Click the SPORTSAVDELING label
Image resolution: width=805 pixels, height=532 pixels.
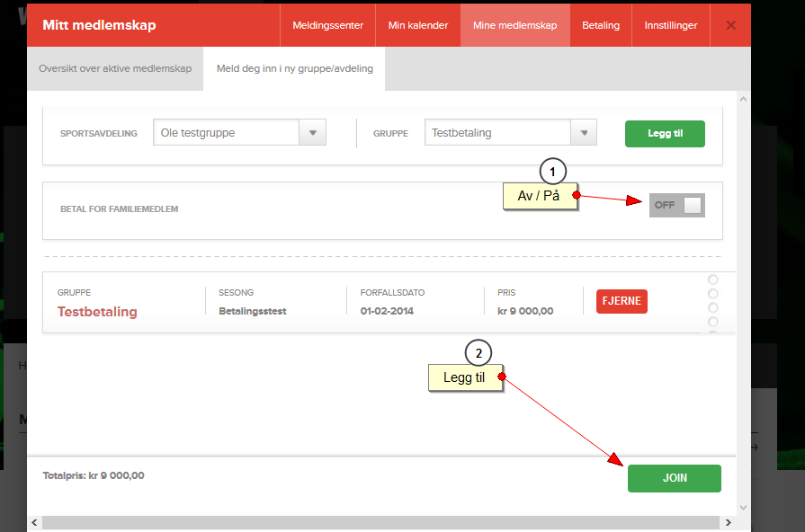[99, 133]
